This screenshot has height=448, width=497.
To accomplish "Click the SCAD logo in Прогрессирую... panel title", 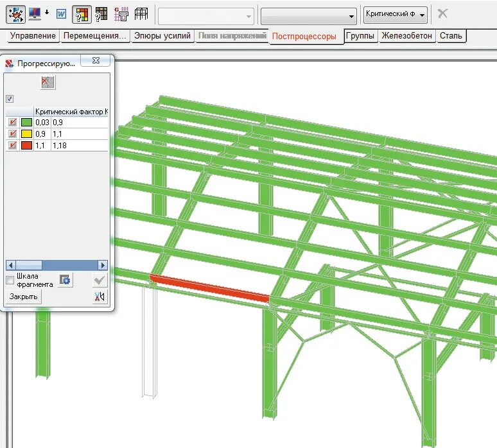I will 9,64.
